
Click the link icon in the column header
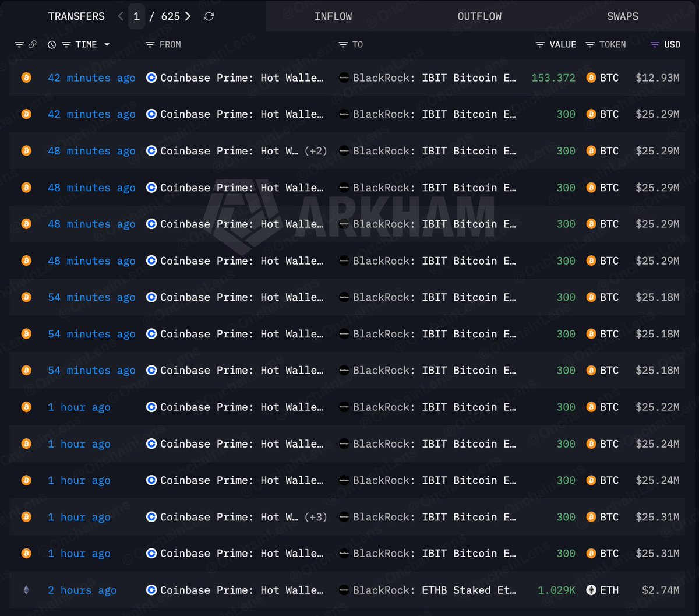pos(33,45)
